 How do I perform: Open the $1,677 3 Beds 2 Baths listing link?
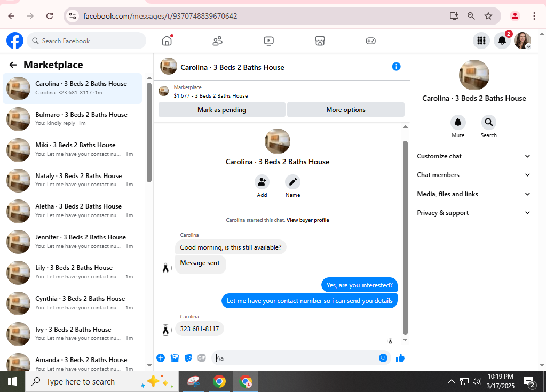pyautogui.click(x=211, y=95)
